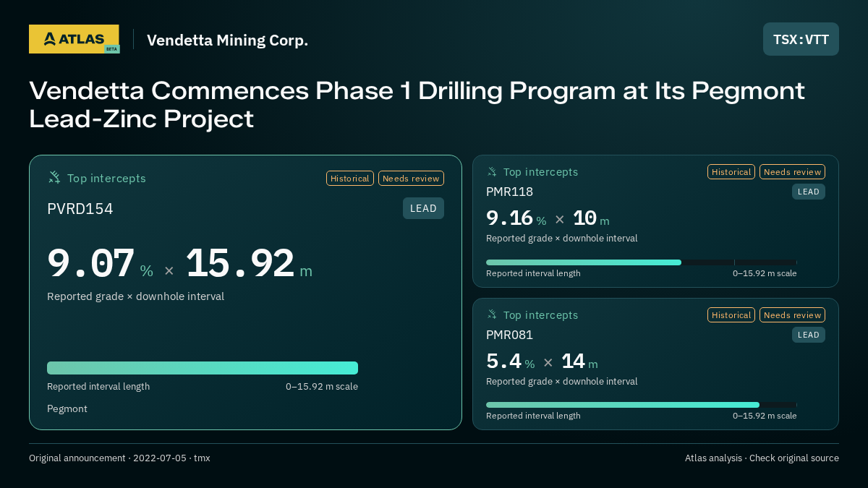Click Historical tag on PVRD154 card
This screenshot has width=868, height=488.
[x=350, y=178]
